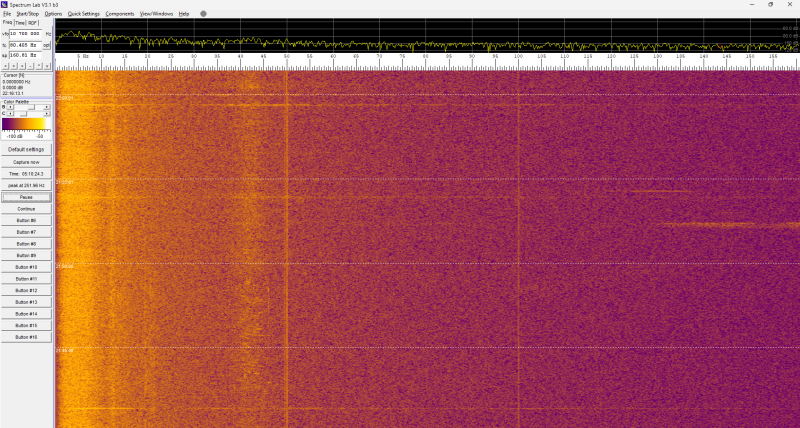Open the Options menu
Viewport: 800px width, 428px height.
53,14
